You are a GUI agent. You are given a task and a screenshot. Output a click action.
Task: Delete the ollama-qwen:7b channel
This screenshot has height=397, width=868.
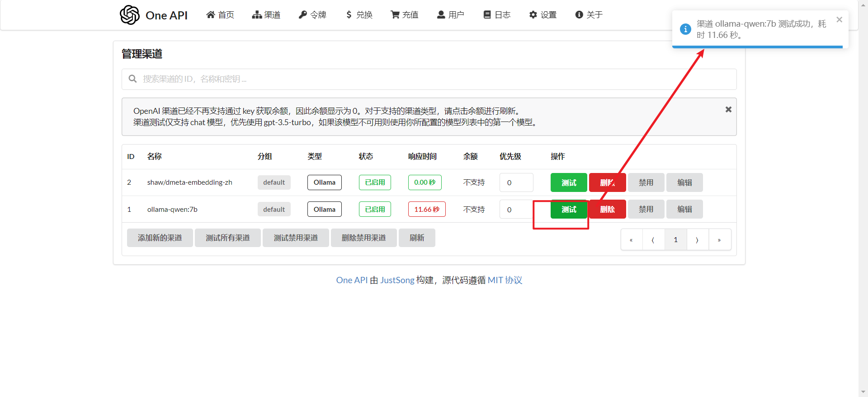[607, 210]
